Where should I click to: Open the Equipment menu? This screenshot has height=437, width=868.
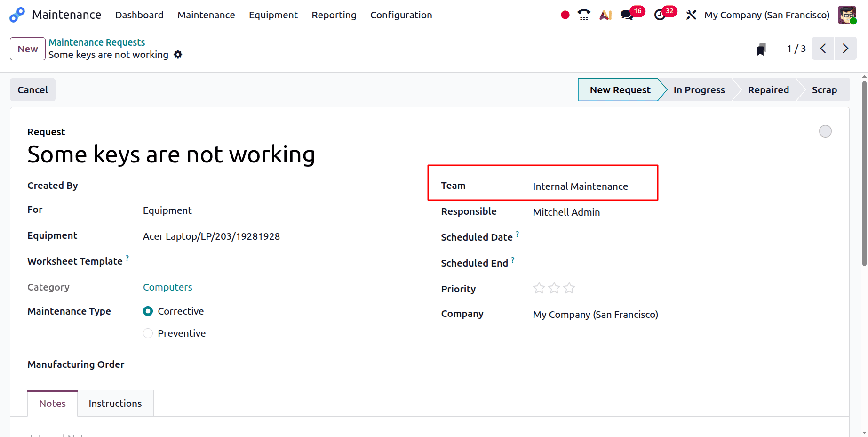click(x=273, y=15)
